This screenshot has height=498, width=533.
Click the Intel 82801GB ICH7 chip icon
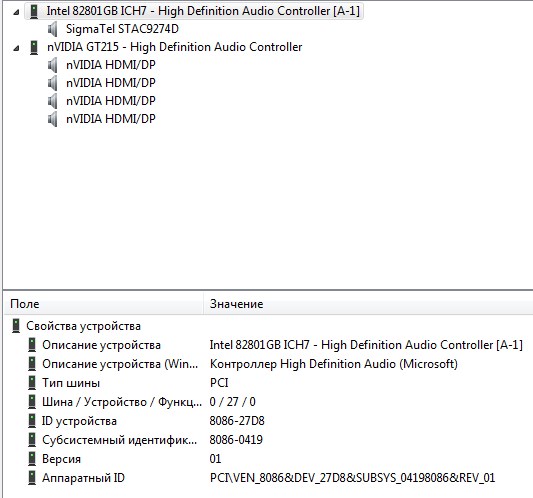[x=34, y=11]
